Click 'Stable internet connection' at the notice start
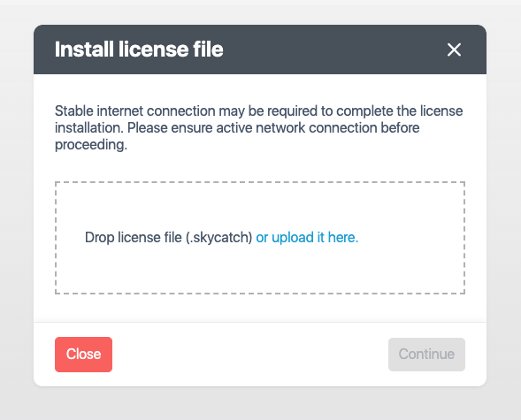The width and height of the screenshot is (521, 420). [x=135, y=111]
